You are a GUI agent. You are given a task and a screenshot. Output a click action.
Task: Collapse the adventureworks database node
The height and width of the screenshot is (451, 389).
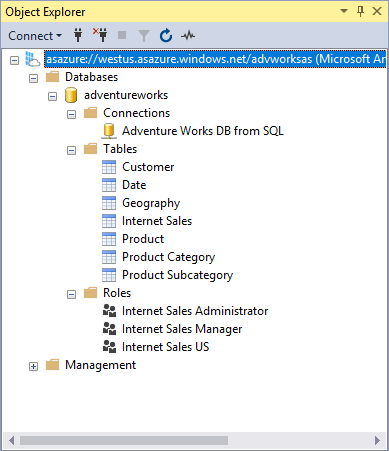pos(52,97)
